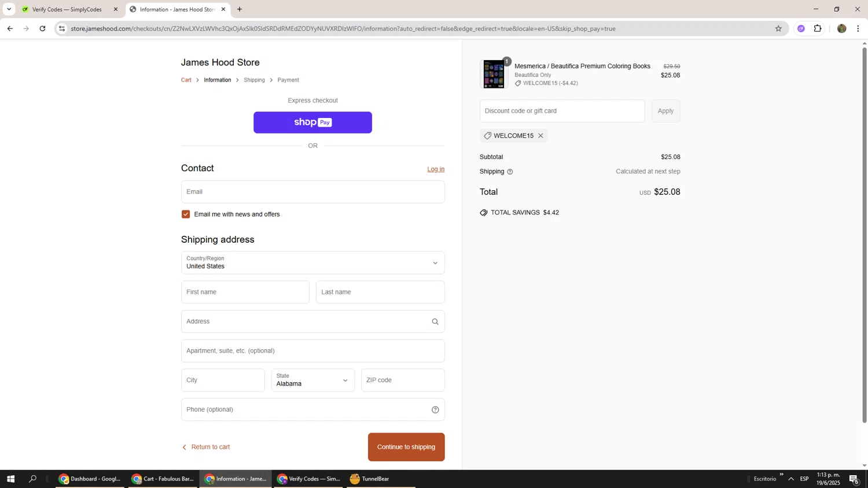The height and width of the screenshot is (488, 868).
Task: Focus the First name field
Action: [245, 292]
